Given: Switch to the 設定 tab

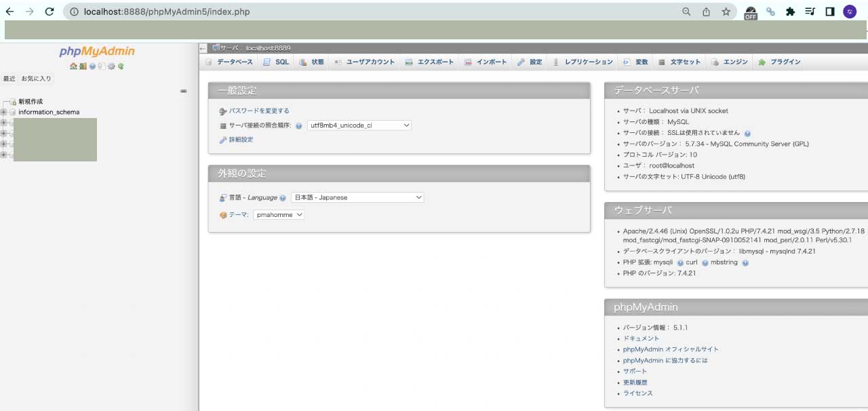Looking at the screenshot, I should (x=530, y=62).
